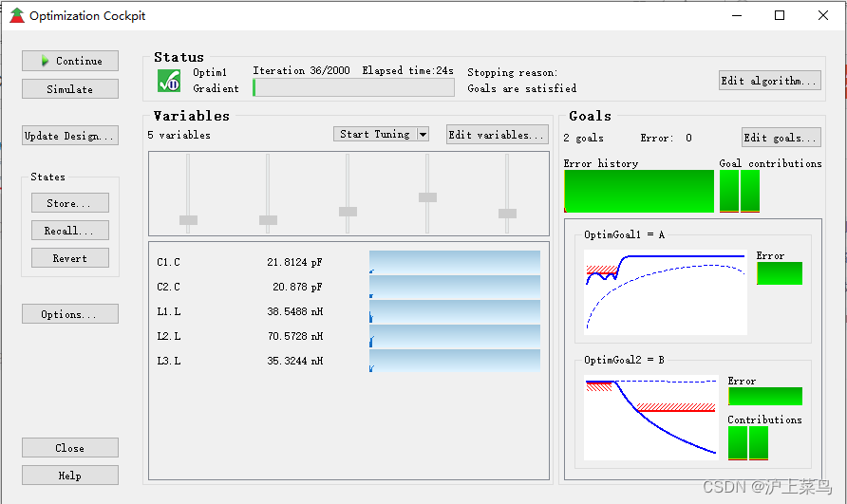Expand the Start Tuning dropdown arrow
The width and height of the screenshot is (847, 504).
tap(423, 134)
